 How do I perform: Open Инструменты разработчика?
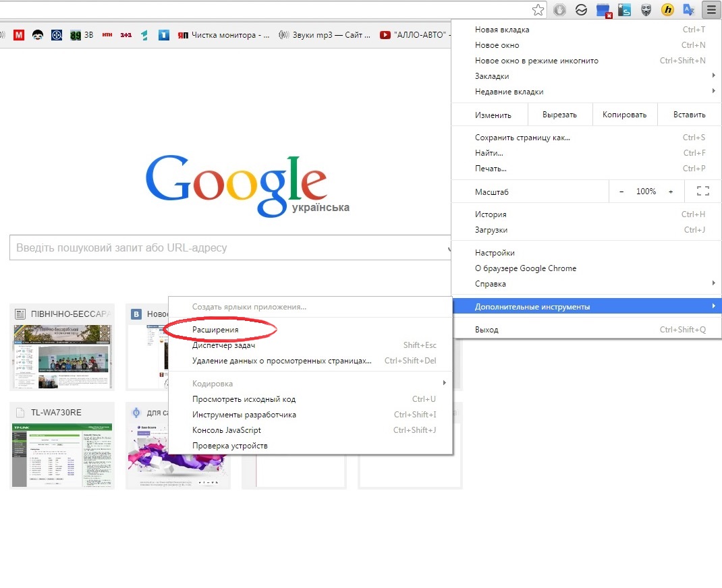[310, 415]
